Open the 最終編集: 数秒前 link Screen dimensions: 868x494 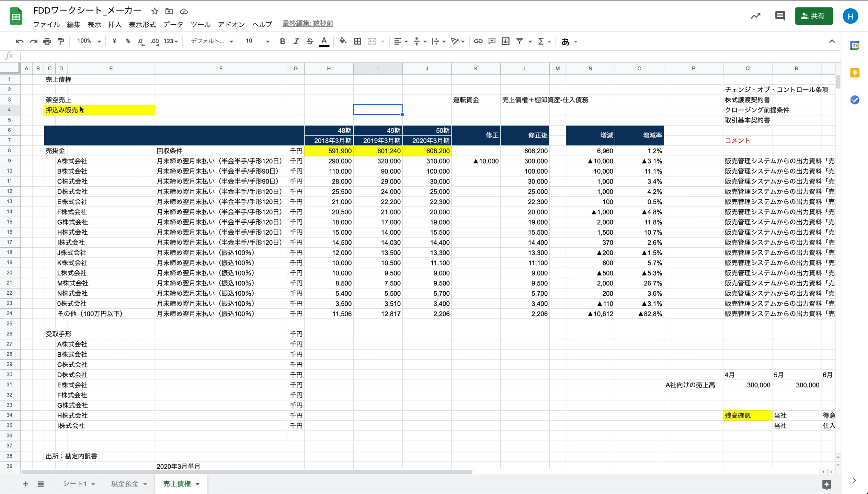tap(308, 23)
